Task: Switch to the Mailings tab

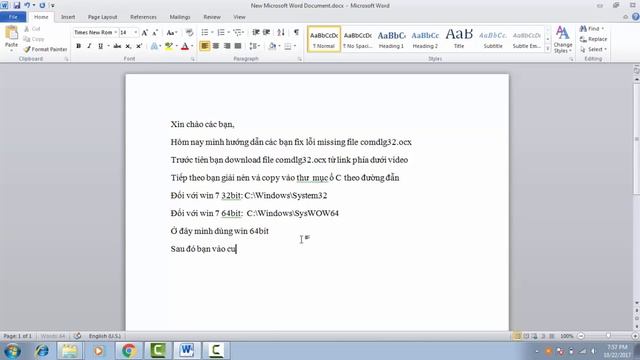Action: tap(180, 17)
